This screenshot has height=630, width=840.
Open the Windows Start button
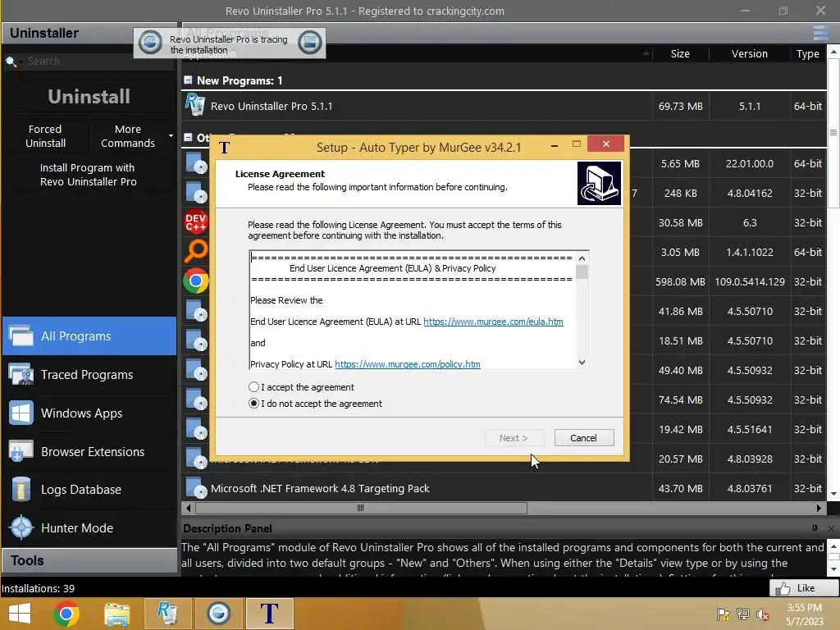pos(20,614)
